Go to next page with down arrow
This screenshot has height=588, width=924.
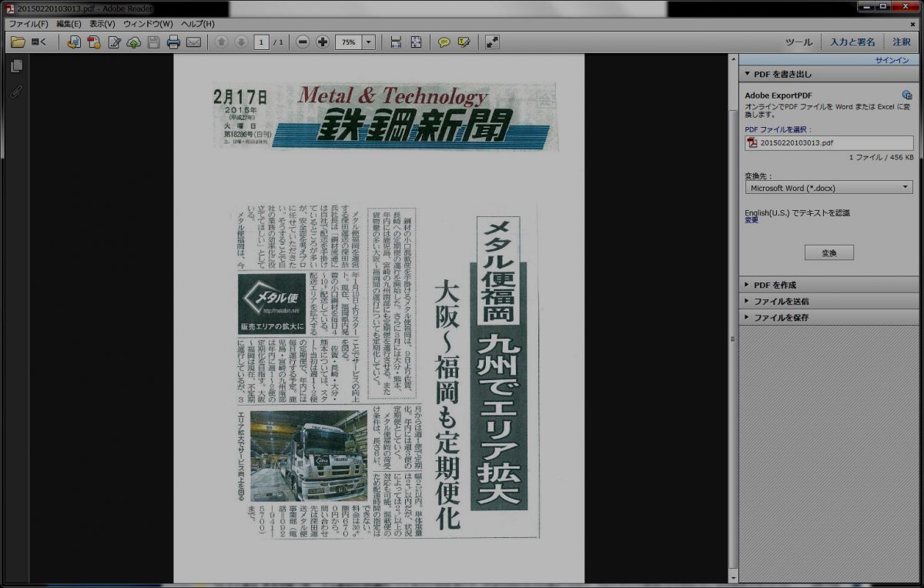(x=241, y=42)
